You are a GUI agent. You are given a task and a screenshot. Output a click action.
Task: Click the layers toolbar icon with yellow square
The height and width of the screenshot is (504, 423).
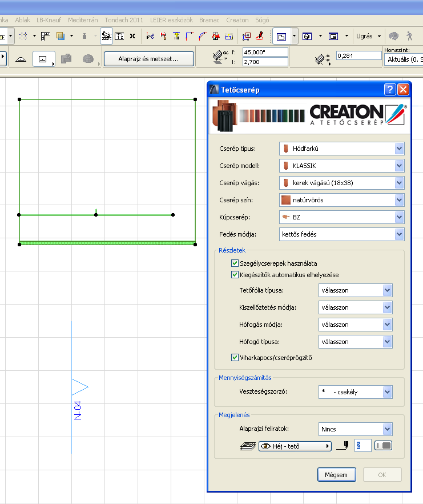pos(61,36)
